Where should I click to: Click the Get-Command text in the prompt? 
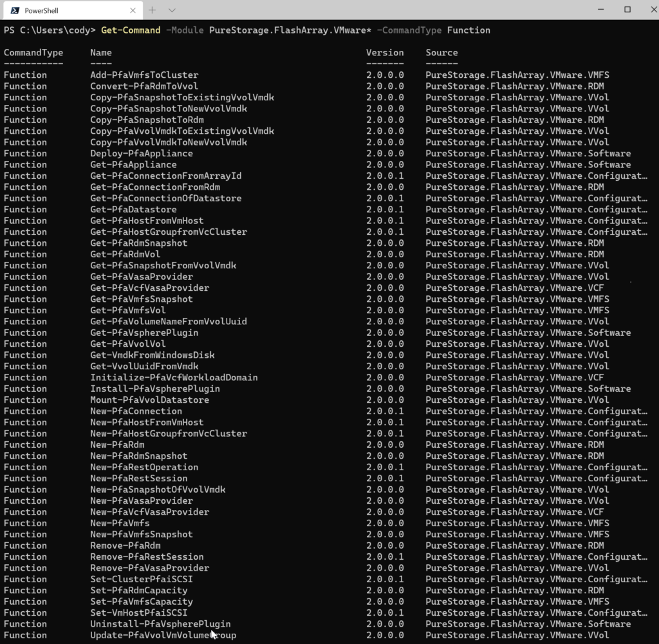pos(131,30)
